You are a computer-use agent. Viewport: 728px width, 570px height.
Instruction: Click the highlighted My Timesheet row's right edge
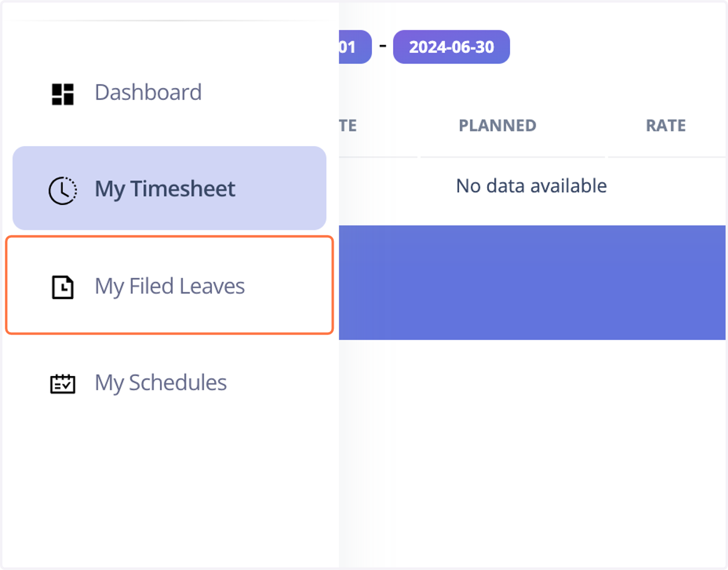[303, 188]
